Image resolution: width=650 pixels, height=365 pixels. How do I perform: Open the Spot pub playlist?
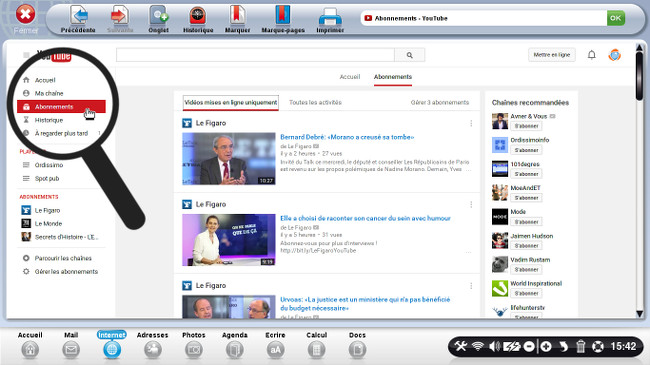pyautogui.click(x=47, y=178)
